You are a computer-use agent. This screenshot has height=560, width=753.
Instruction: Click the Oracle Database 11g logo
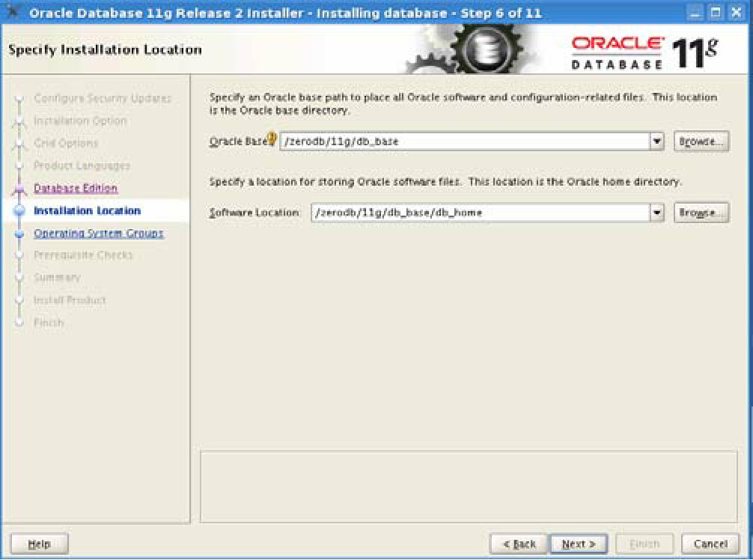click(644, 53)
